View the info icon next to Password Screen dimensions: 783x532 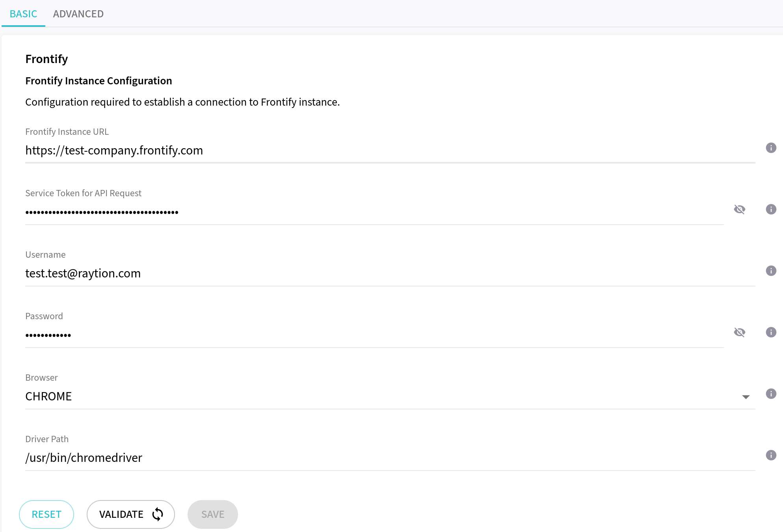pyautogui.click(x=771, y=332)
